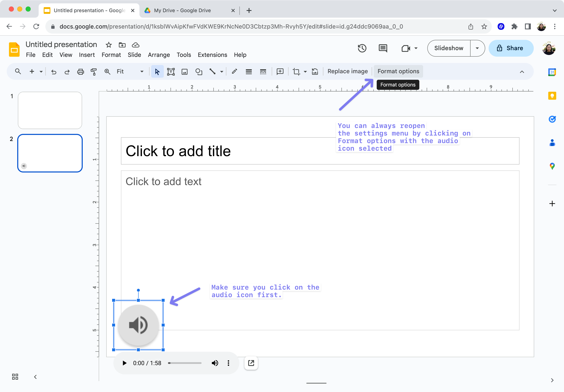The image size is (564, 392).
Task: Redo the last action
Action: [67, 72]
